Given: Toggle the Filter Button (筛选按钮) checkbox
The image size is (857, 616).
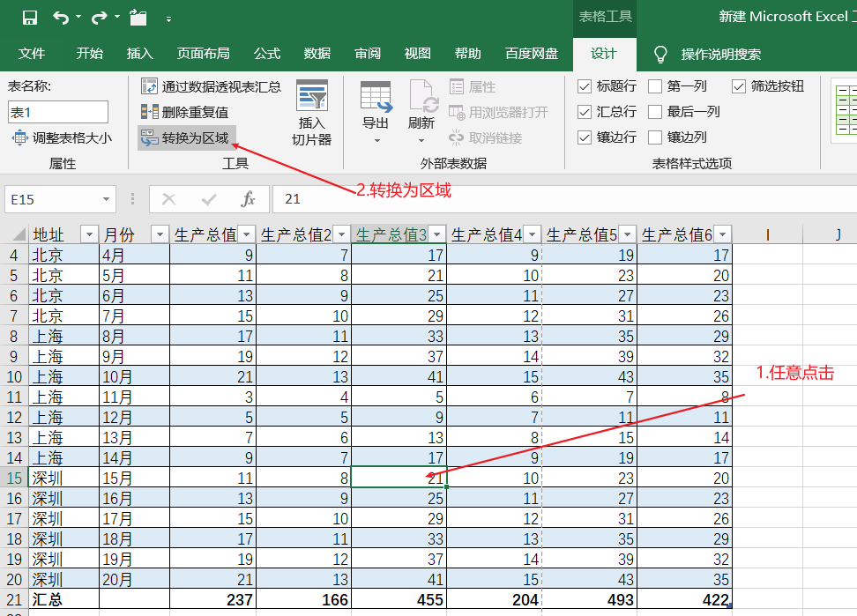Looking at the screenshot, I should point(738,86).
